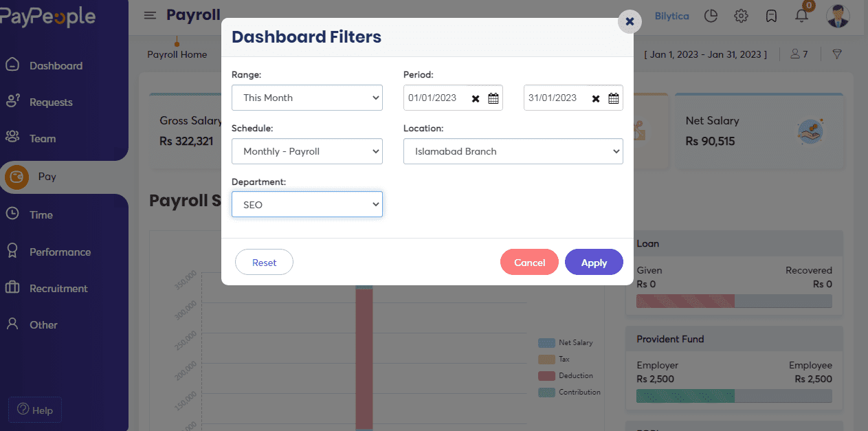This screenshot has width=868, height=431.
Task: Toggle Net Salary legend in chart
Action: click(566, 342)
